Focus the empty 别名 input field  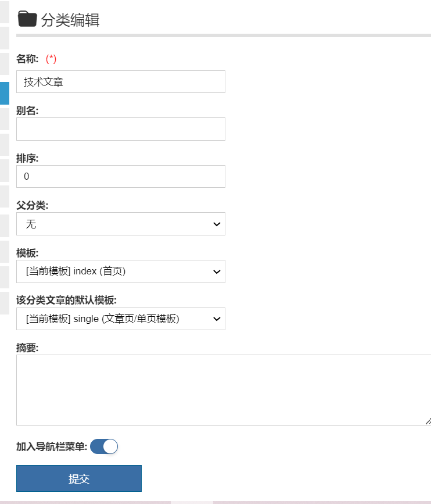coord(120,129)
